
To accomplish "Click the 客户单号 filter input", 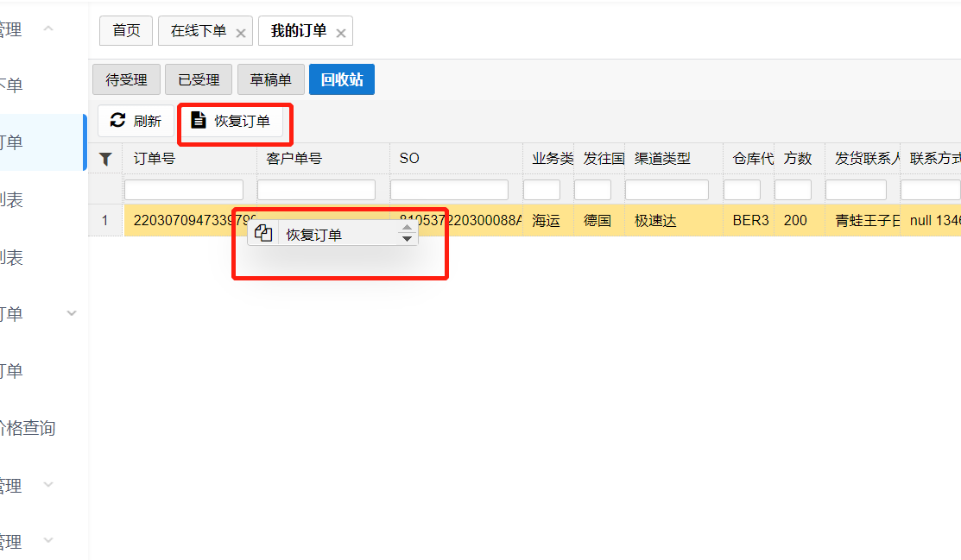I will (316, 190).
